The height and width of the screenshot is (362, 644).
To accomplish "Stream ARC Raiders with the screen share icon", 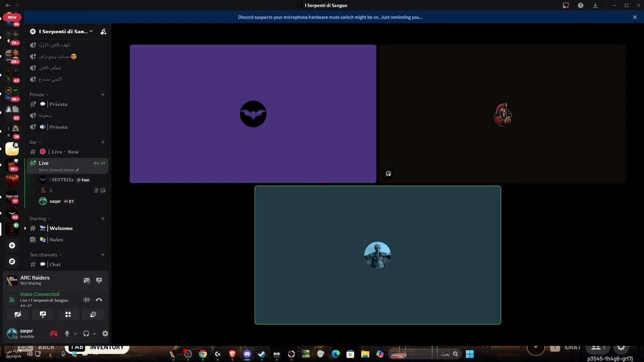I will [99, 281].
